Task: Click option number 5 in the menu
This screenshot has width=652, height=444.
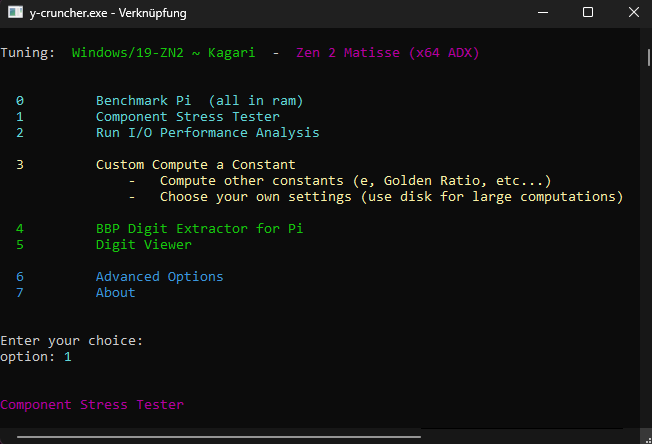Action: (x=20, y=244)
